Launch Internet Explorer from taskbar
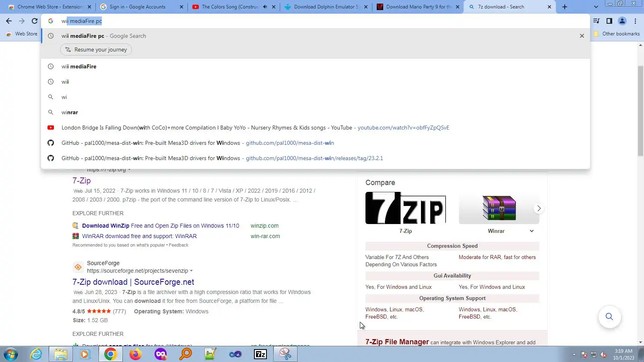The width and height of the screenshot is (644, 362). coord(36,354)
